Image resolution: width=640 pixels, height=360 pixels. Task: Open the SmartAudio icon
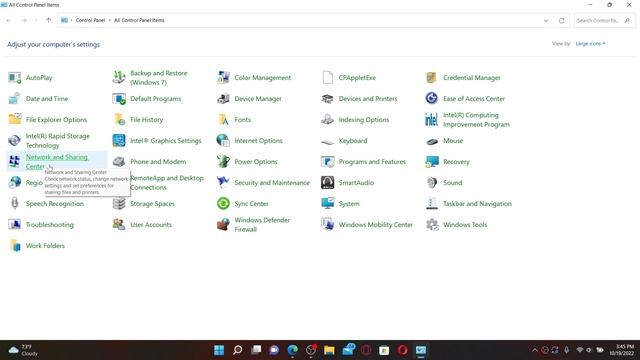point(327,182)
